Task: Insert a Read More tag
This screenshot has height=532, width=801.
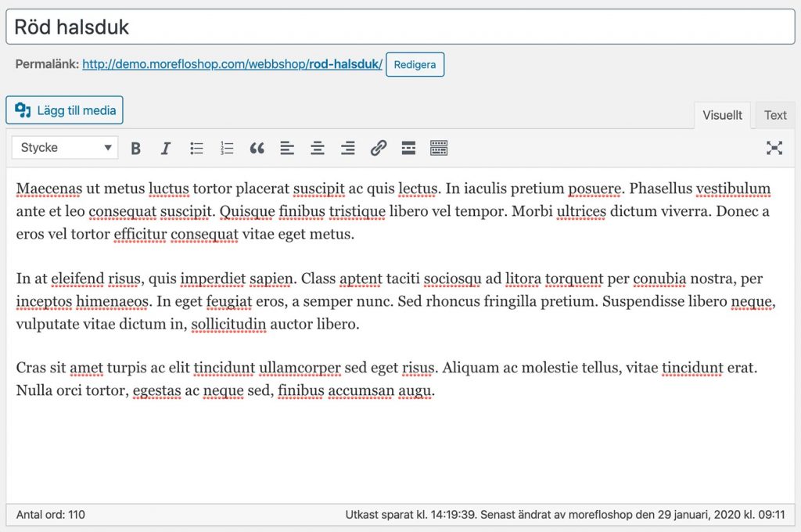Action: coord(408,148)
